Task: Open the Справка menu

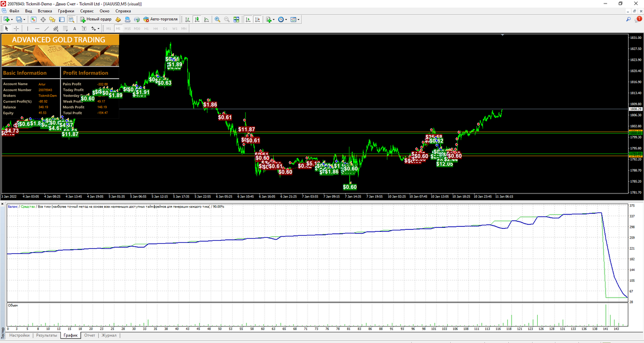Action: coord(123,11)
